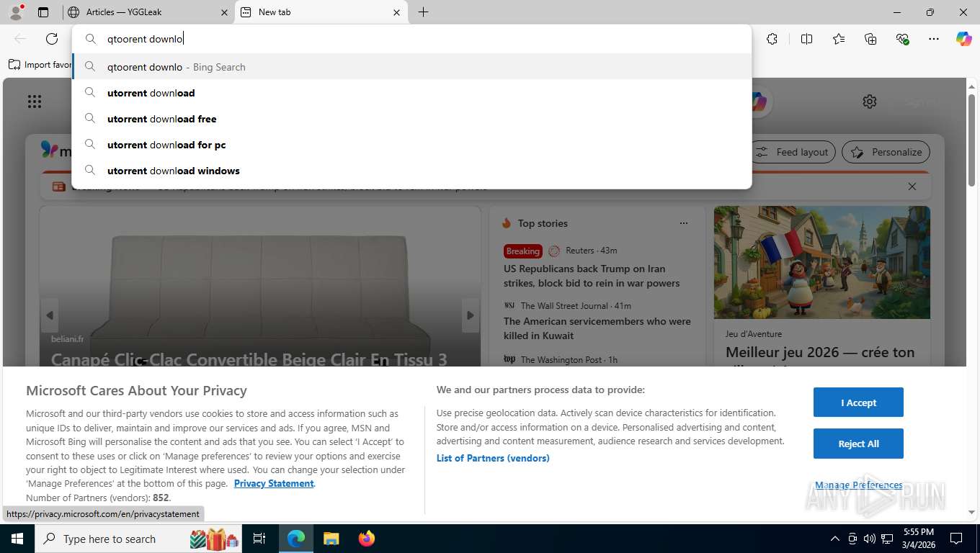Open the Collections icon

(870, 39)
